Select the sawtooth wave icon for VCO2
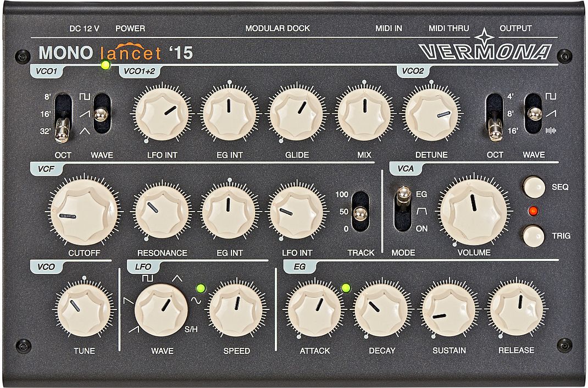 pyautogui.click(x=551, y=113)
